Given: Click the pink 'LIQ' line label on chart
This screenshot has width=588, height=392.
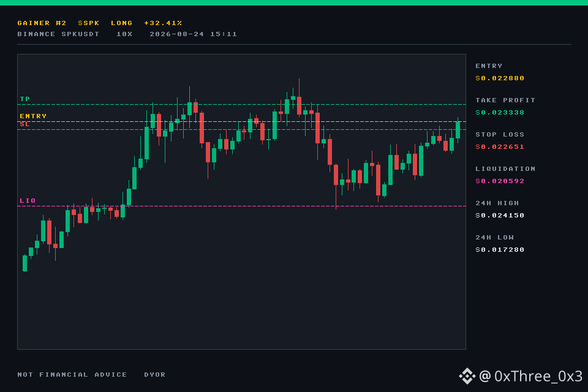Looking at the screenshot, I should coord(28,201).
